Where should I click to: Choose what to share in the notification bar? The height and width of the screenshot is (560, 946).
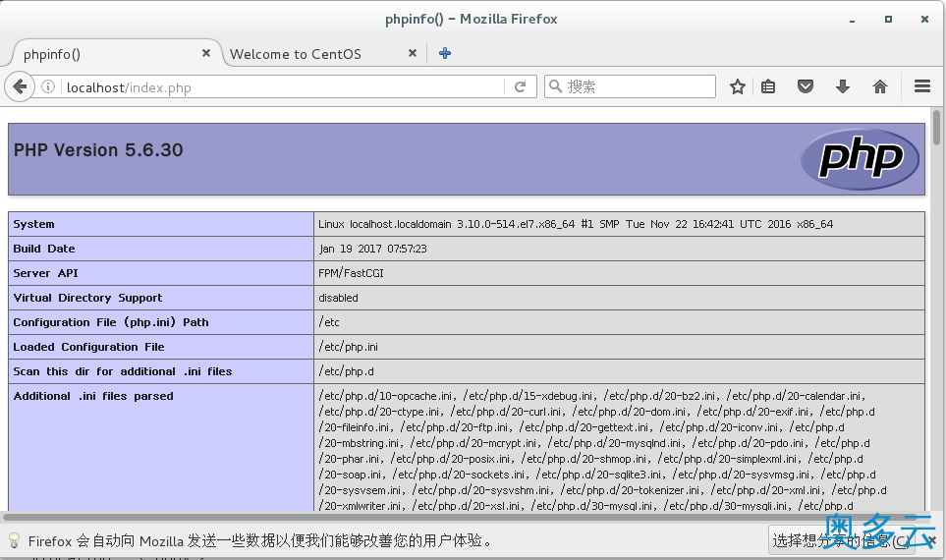[841, 540]
